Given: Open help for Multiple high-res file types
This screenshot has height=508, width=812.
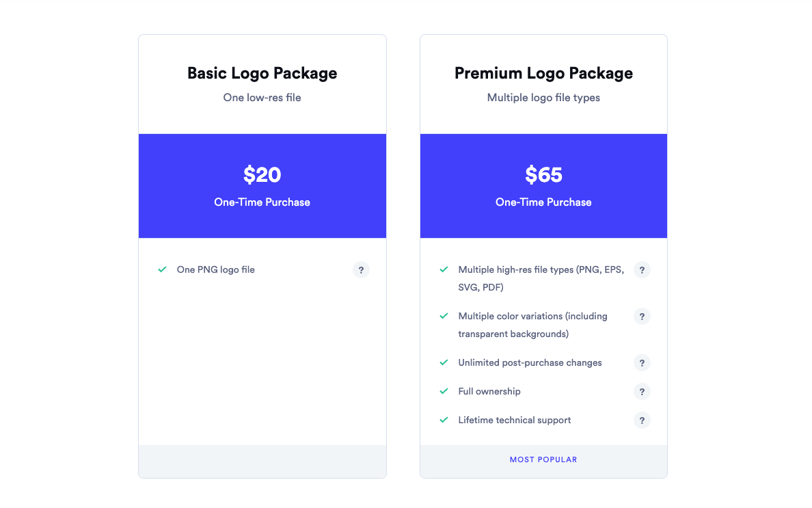Looking at the screenshot, I should (x=642, y=270).
